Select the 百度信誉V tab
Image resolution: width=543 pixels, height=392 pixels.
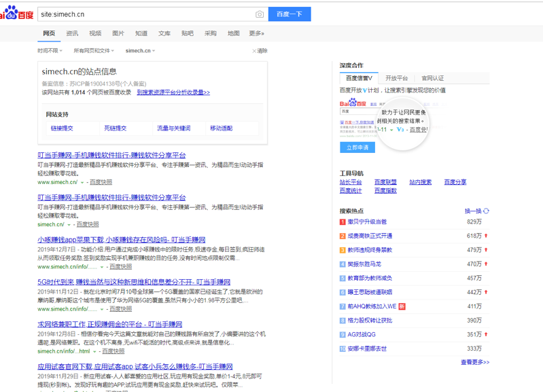[359, 78]
